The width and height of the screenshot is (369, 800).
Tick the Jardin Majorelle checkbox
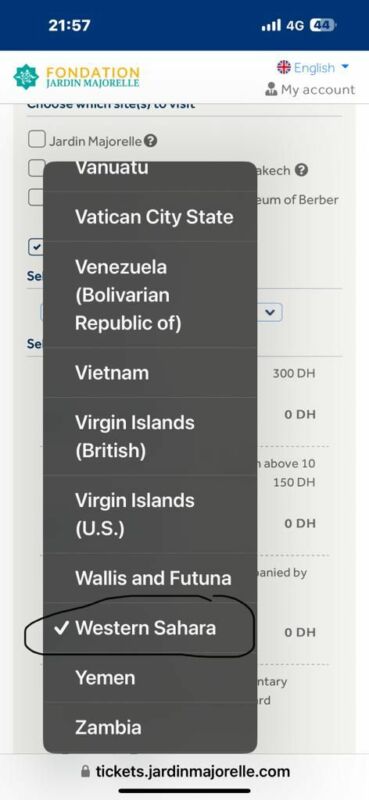(x=36, y=139)
